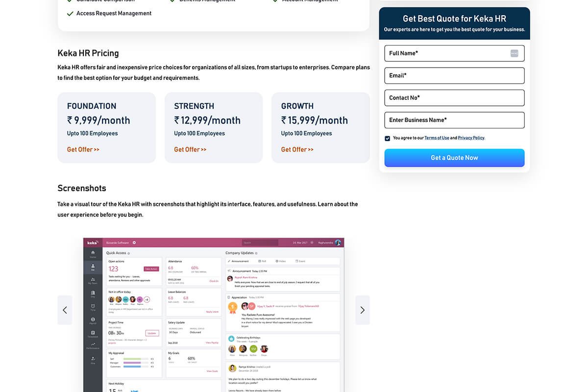The height and width of the screenshot is (392, 588).
Task: Select the Home icon in the Keka sidebar
Action: (93, 252)
